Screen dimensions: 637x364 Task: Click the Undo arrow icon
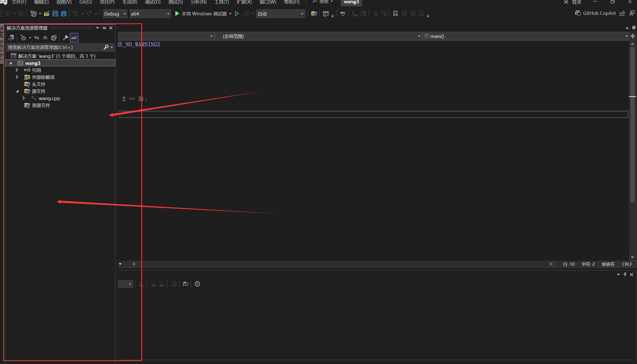tap(75, 14)
